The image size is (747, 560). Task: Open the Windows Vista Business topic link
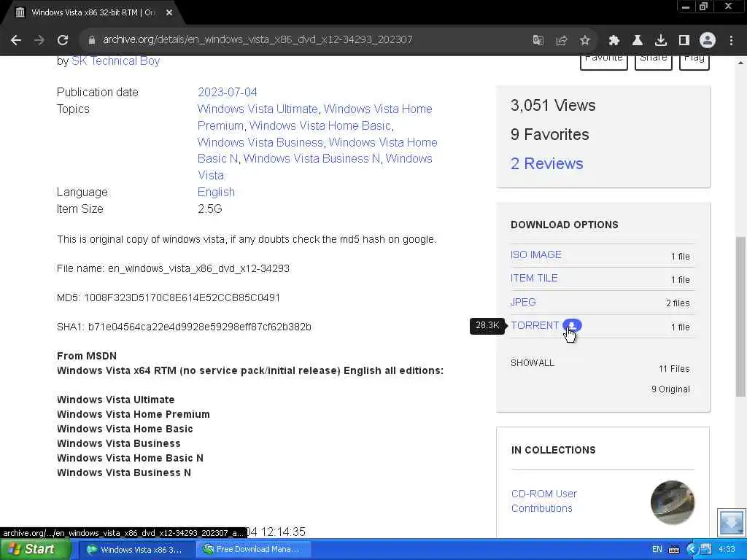[260, 142]
